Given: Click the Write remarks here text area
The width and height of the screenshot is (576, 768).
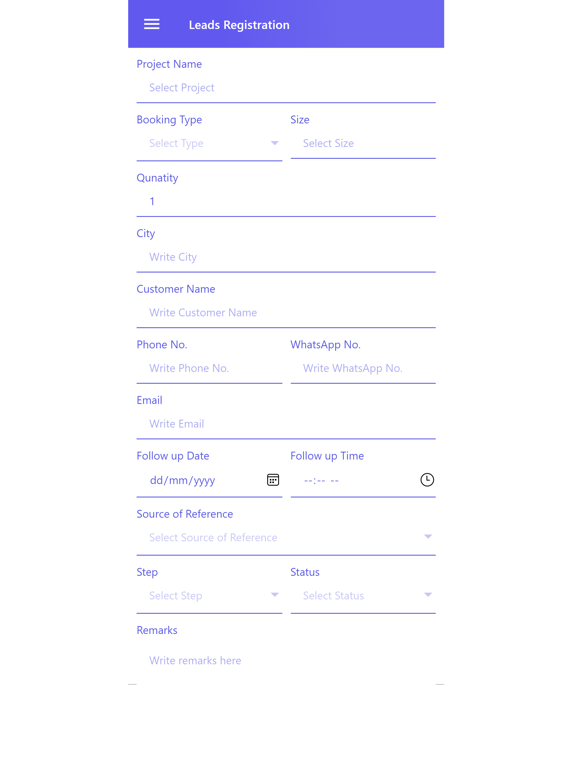Looking at the screenshot, I should click(286, 661).
